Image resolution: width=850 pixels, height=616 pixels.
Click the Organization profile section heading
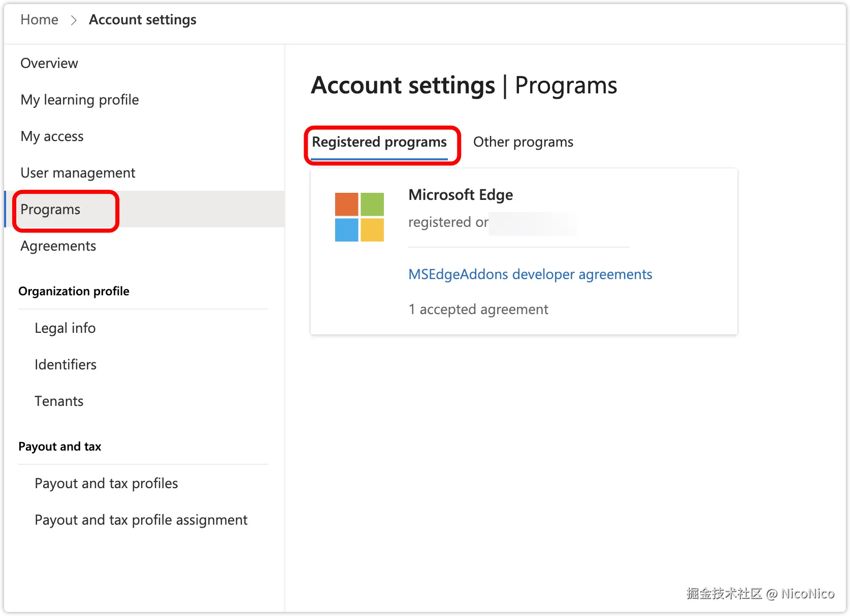pyautogui.click(x=74, y=291)
